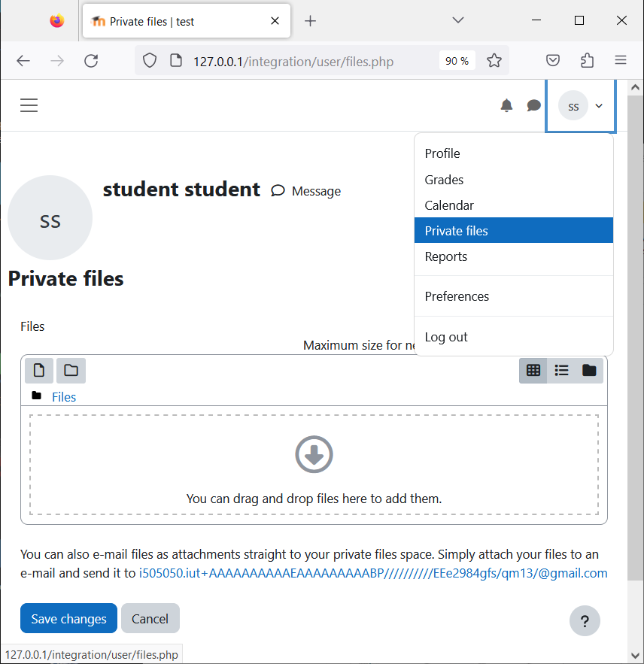Click the Save changes button
This screenshot has width=644, height=664.
click(68, 618)
